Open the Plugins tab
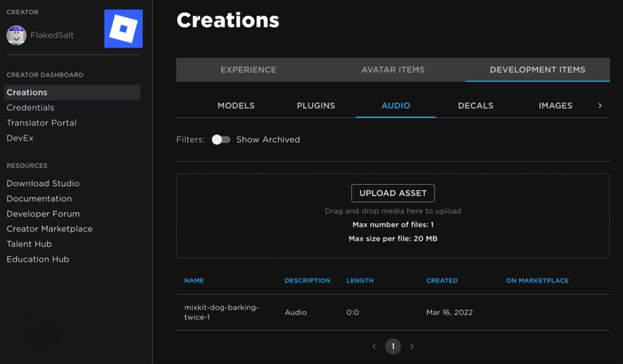The image size is (623, 364). tap(315, 105)
